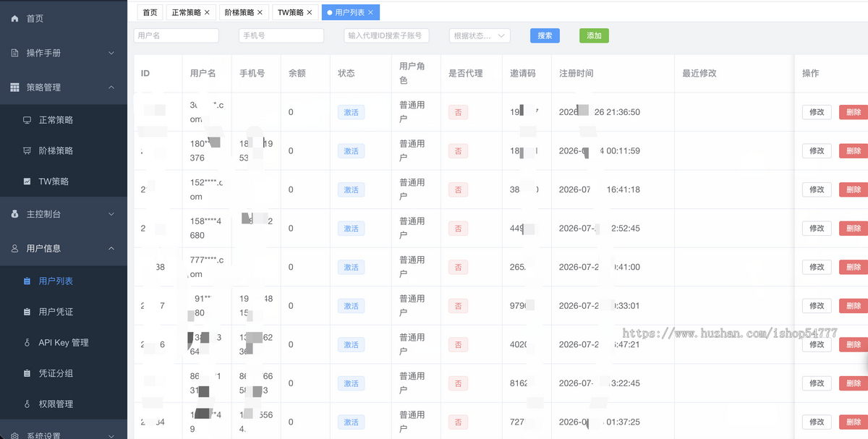The height and width of the screenshot is (439, 868).
Task: Close the 正常策略 tab
Action: tap(207, 12)
